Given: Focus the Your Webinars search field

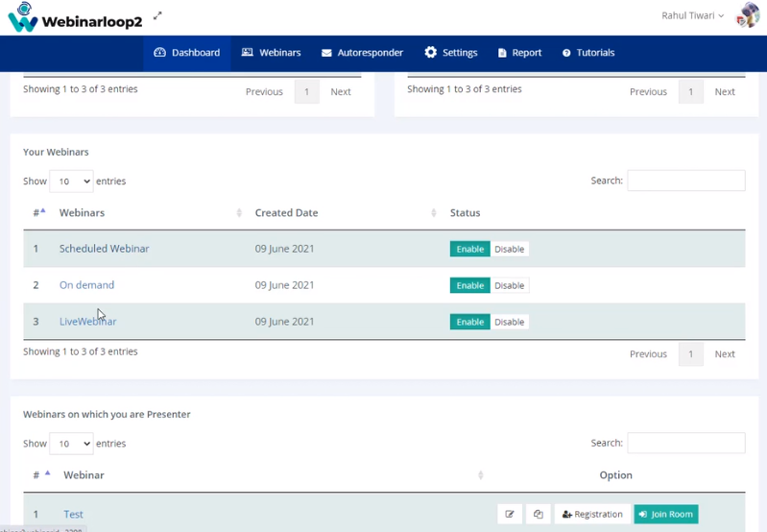Looking at the screenshot, I should (x=686, y=181).
